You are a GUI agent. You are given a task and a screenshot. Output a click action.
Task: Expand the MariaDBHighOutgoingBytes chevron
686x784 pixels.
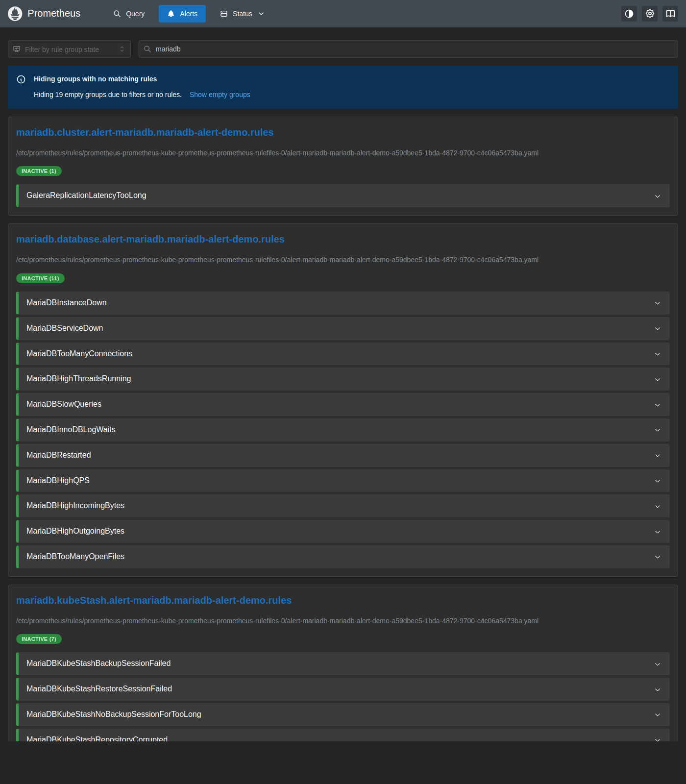point(658,532)
